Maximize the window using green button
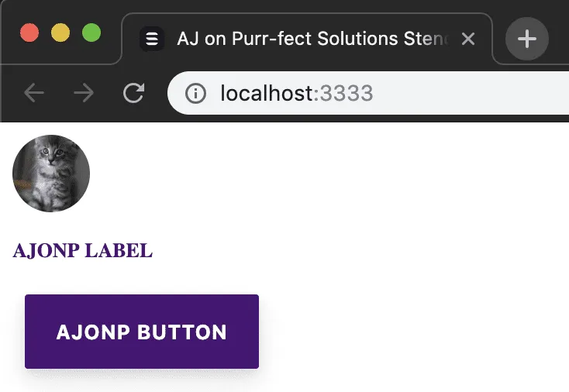This screenshot has height=392, width=569. click(x=91, y=34)
